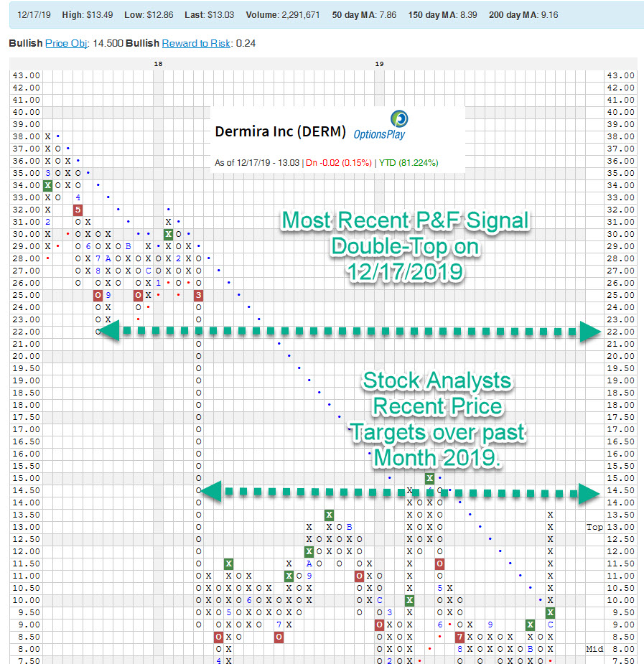Select the High: $13.49 value

point(87,15)
